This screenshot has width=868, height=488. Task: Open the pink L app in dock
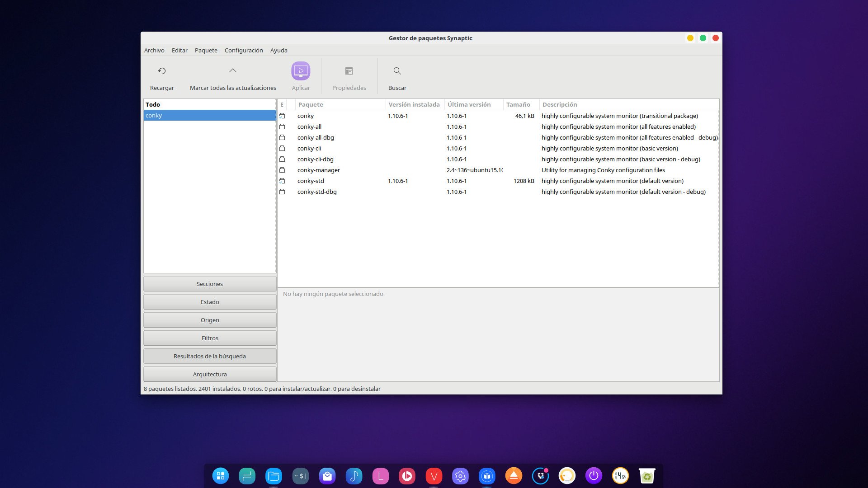tap(380, 476)
